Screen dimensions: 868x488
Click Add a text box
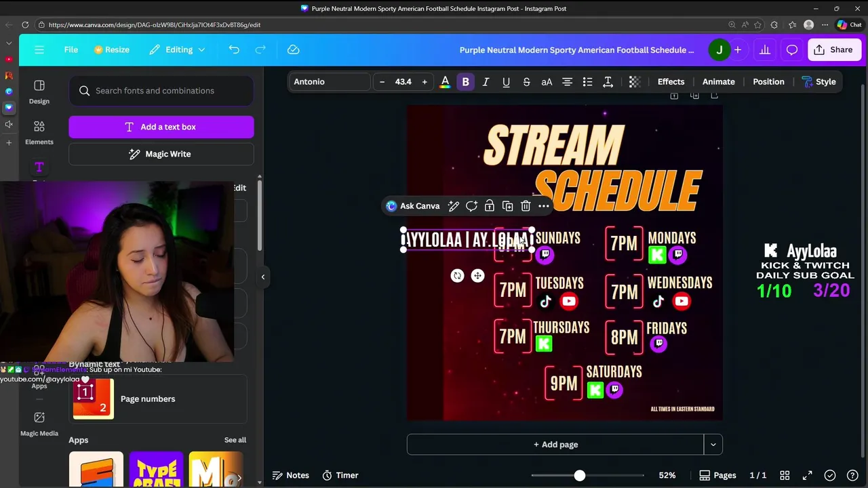[161, 127]
